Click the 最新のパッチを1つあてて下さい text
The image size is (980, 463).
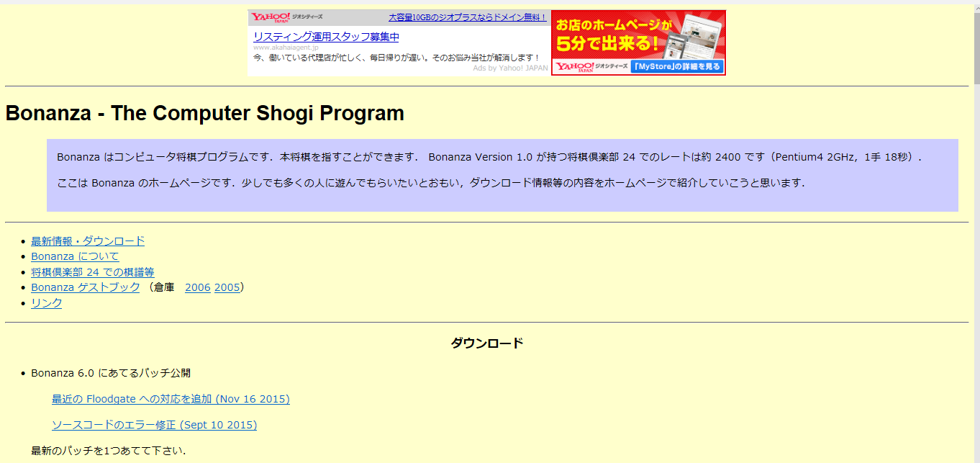[x=109, y=451]
